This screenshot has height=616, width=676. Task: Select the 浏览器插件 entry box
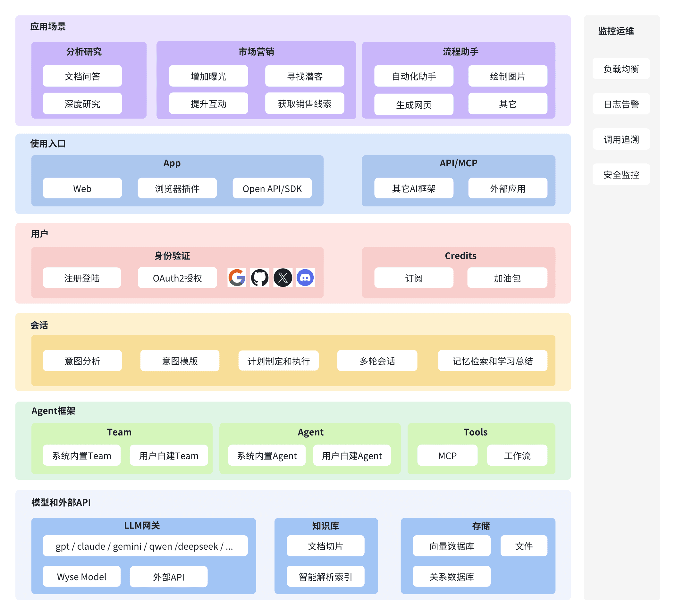tap(177, 189)
